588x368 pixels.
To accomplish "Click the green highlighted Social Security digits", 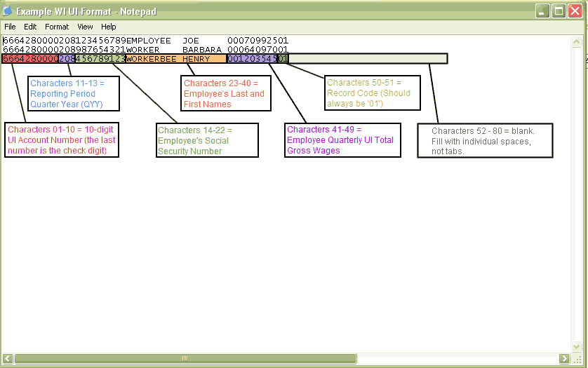I will (100, 59).
